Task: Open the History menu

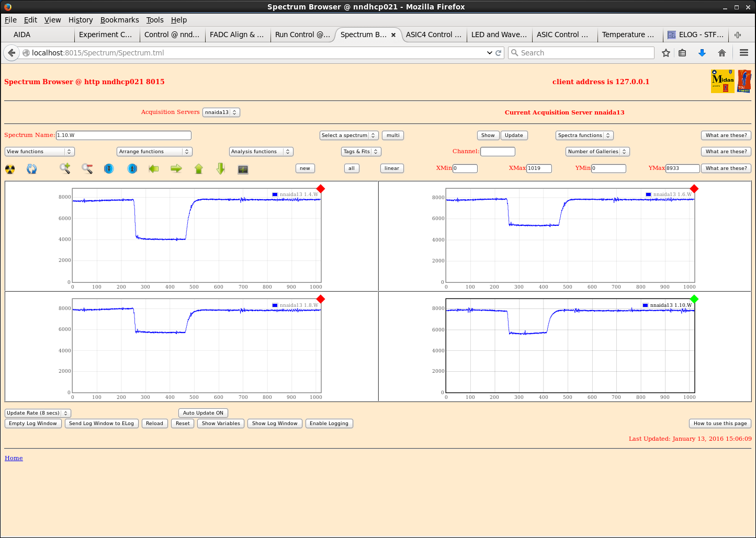Action: (81, 20)
